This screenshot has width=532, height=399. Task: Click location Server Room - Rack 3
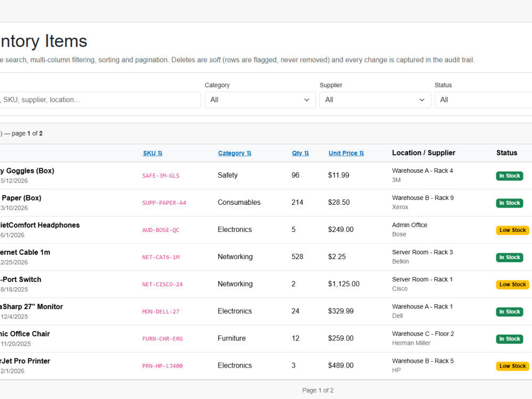[422, 252]
